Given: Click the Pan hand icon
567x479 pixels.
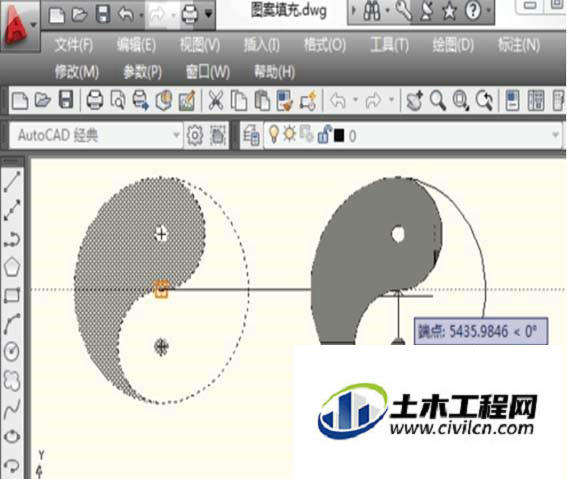Looking at the screenshot, I should [414, 100].
